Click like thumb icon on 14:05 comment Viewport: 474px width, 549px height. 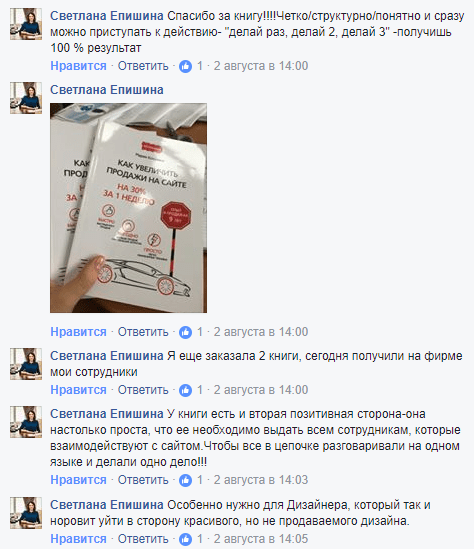pos(186,539)
